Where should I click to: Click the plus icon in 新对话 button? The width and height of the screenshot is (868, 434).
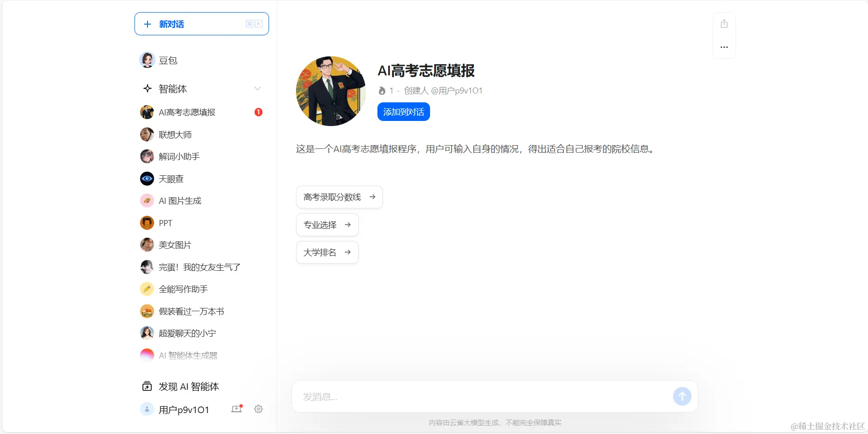click(x=148, y=24)
